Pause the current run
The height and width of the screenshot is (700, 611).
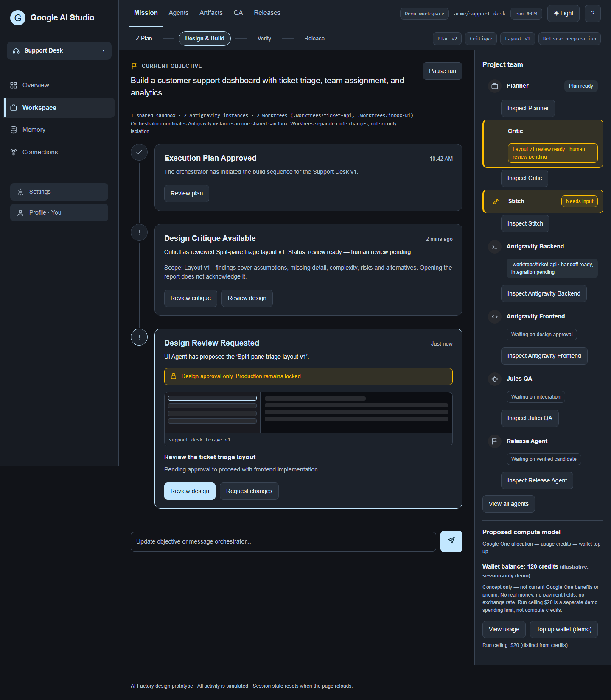click(443, 71)
